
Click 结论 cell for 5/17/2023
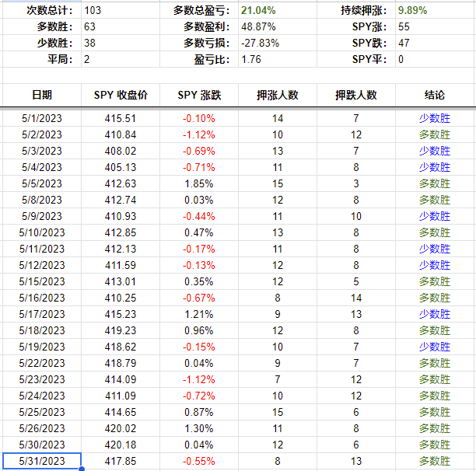click(435, 314)
